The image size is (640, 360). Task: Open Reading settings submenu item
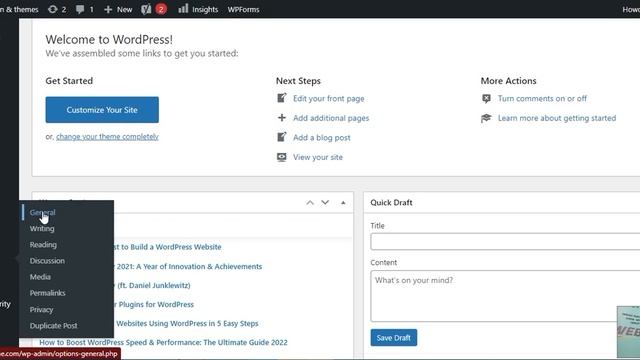click(43, 244)
